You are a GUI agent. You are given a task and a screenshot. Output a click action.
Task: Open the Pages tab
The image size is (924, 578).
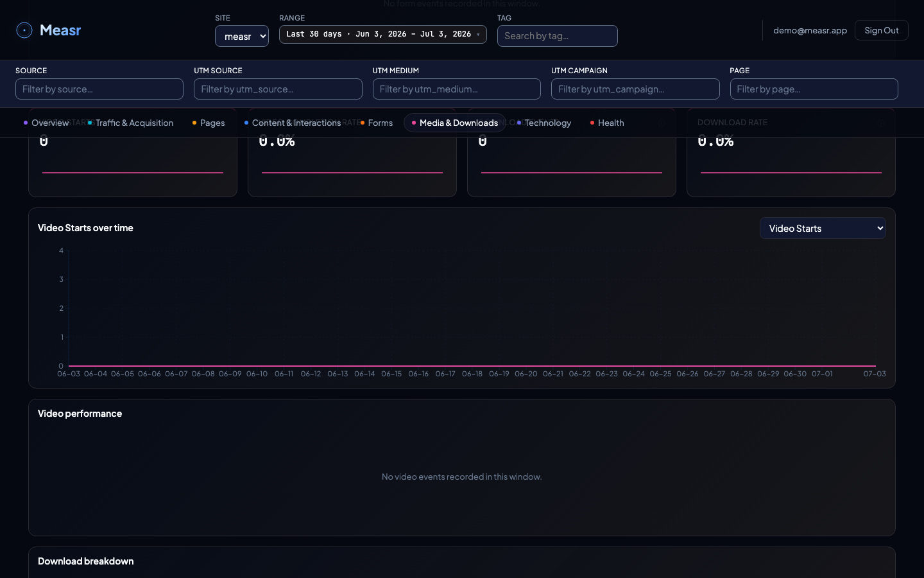pyautogui.click(x=209, y=123)
